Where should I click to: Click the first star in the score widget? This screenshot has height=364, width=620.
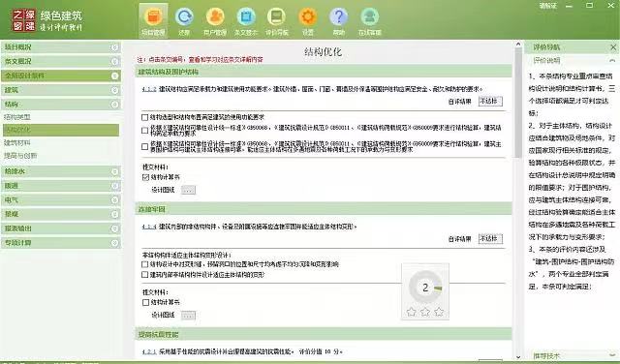pos(411,312)
